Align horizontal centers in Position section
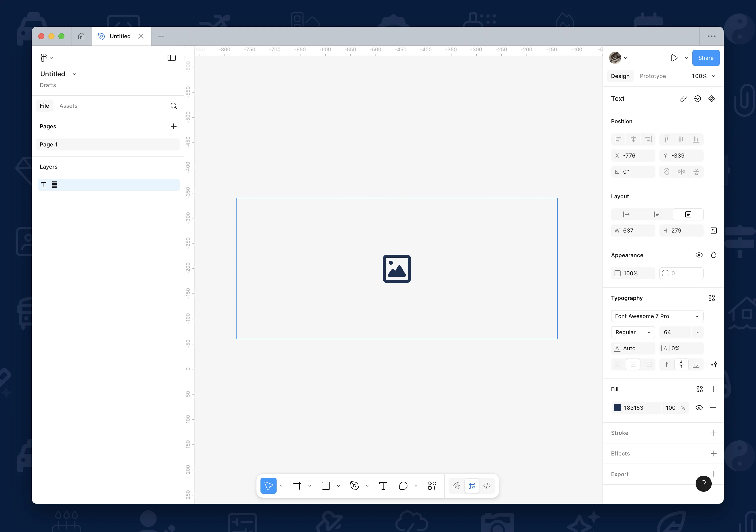The image size is (756, 532). 633,139
